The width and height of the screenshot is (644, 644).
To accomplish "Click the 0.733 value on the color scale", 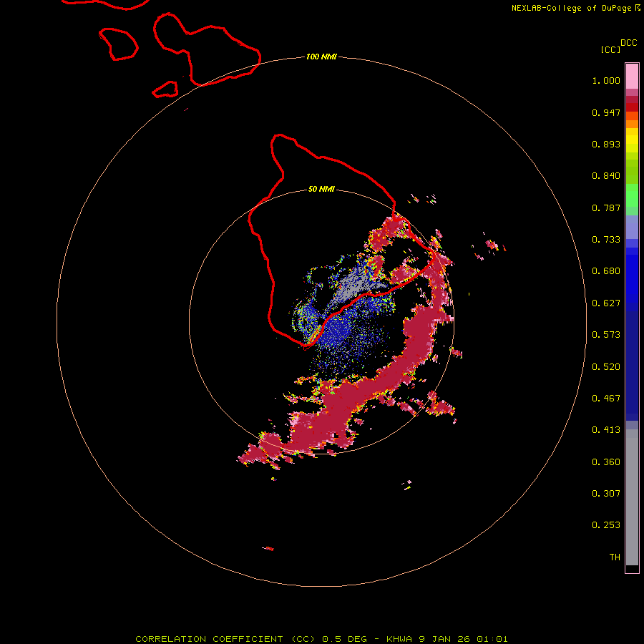I will pyautogui.click(x=606, y=240).
